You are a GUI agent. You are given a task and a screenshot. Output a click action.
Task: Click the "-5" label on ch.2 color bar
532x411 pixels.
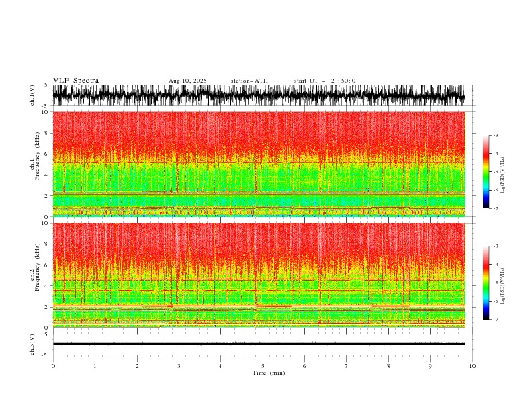pos(496,283)
